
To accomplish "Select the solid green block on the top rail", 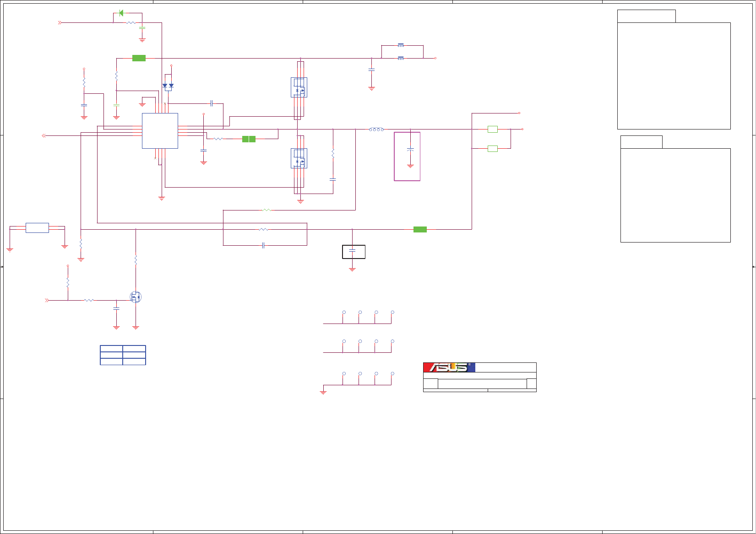I will [x=139, y=58].
